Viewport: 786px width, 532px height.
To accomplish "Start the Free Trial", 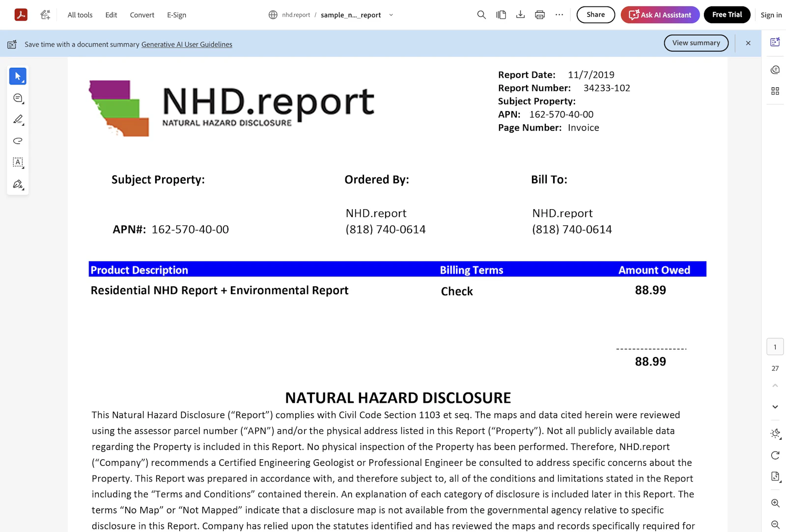I will [x=727, y=15].
